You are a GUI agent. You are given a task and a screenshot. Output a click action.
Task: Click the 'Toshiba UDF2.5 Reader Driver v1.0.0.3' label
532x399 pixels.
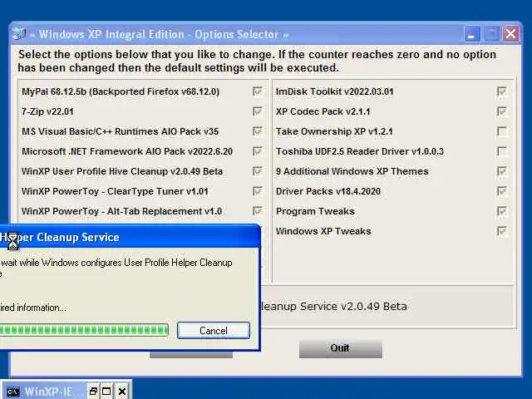[360, 151]
